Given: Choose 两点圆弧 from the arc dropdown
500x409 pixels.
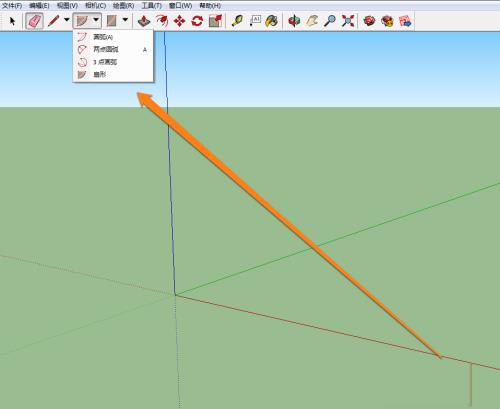Looking at the screenshot, I should 113,49.
